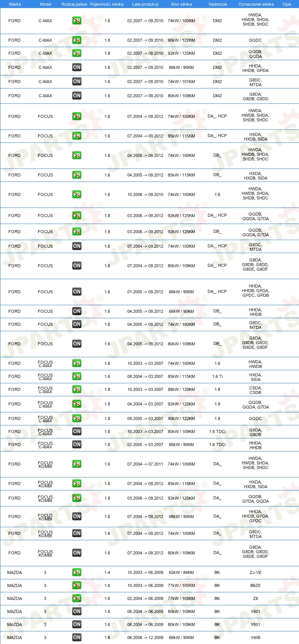Click petrol icon in FOCUS 10.2006 -> 09.2010 row
Screen dimensions: 299x644
tap(77, 195)
